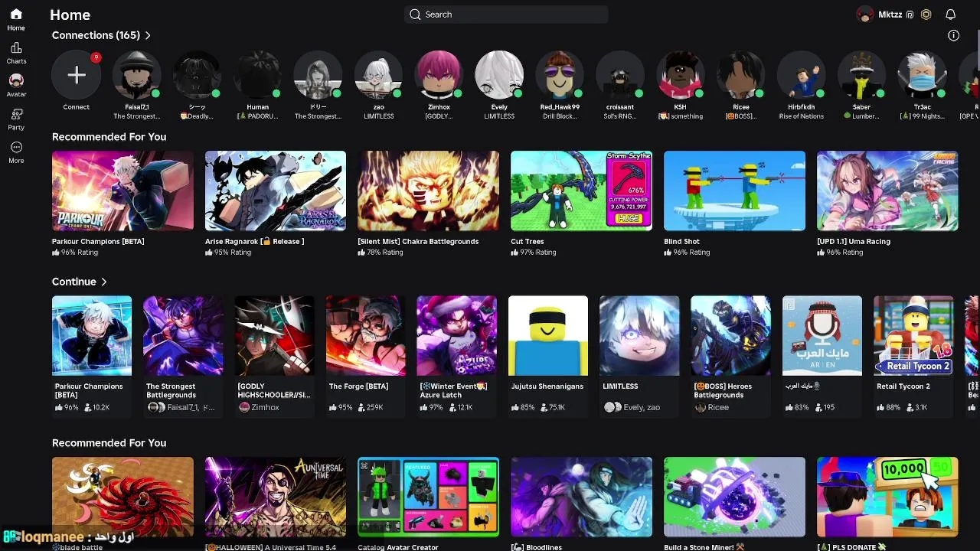Click the Cut Trees title text

(x=528, y=241)
